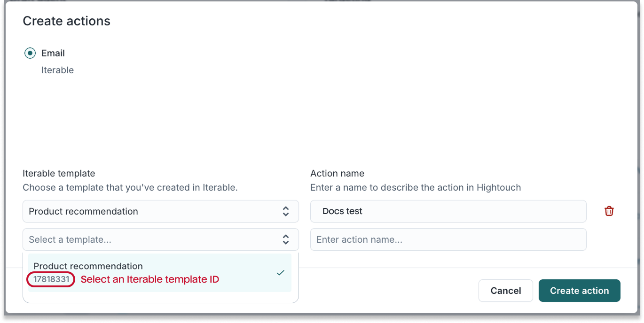This screenshot has height=323, width=644.
Task: Open the Product recommendation template selector
Action: 160,211
